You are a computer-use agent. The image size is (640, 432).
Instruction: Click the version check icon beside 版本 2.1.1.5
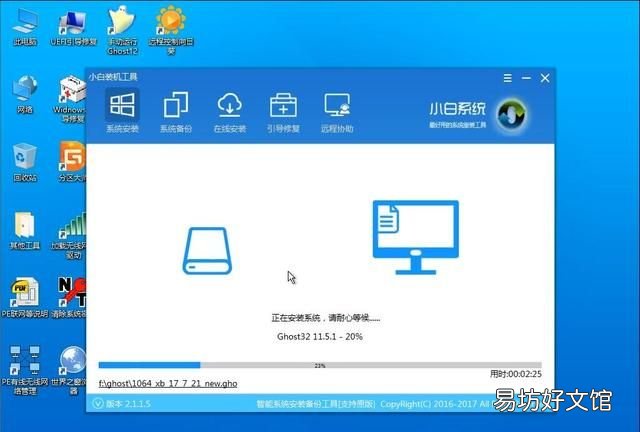(98, 404)
